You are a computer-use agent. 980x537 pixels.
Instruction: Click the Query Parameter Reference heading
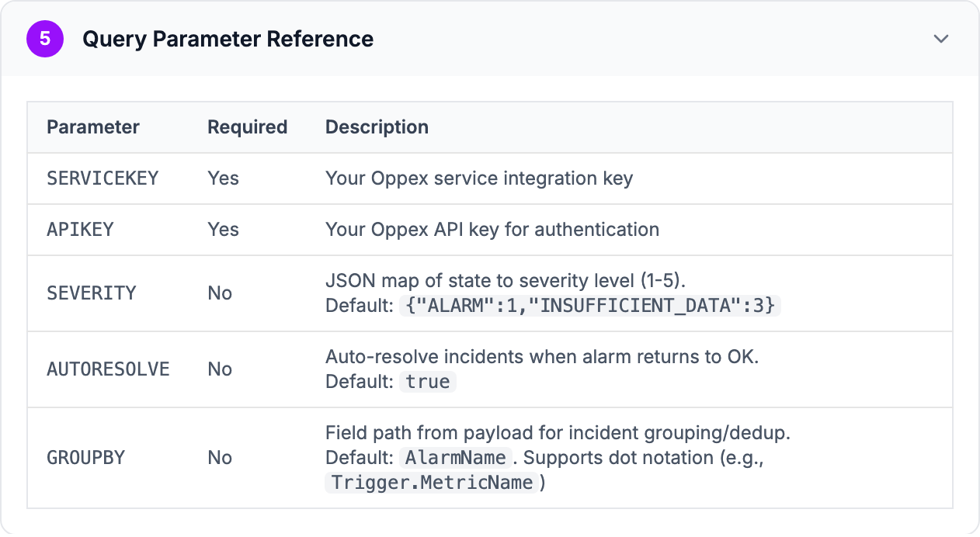(228, 39)
